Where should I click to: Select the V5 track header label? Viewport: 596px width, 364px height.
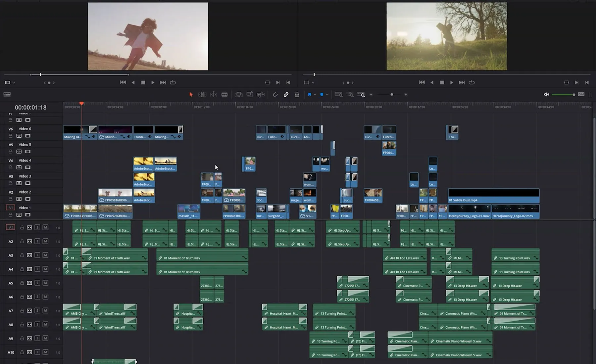[x=11, y=145]
